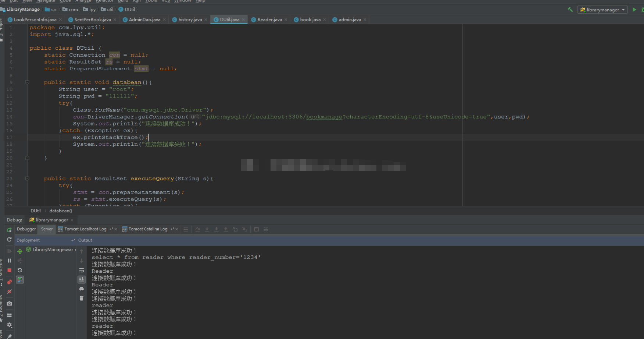Open the Tomcat Catalina Log tab

point(148,229)
